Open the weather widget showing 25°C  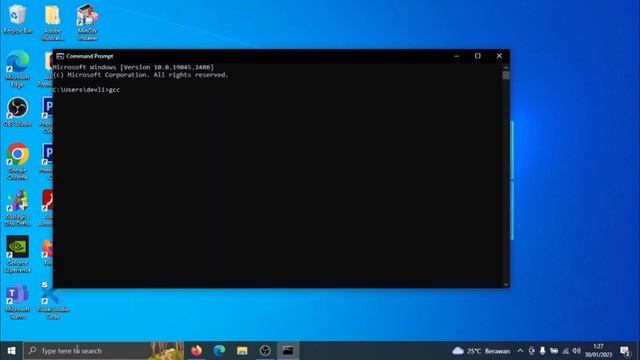pos(481,351)
